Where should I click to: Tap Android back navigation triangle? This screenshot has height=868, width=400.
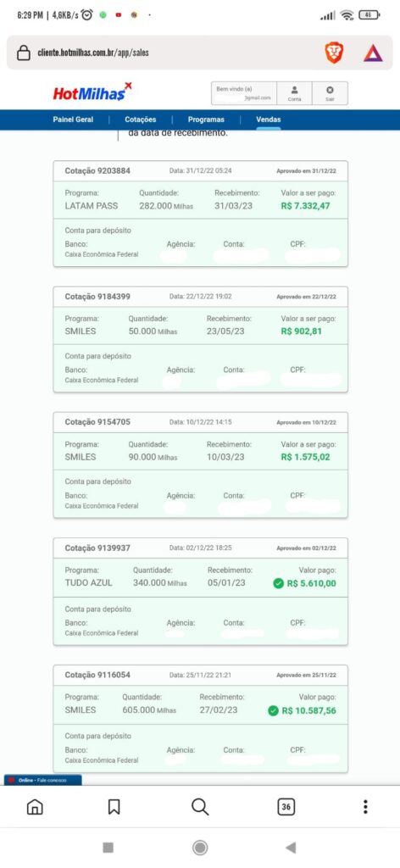coord(291,848)
